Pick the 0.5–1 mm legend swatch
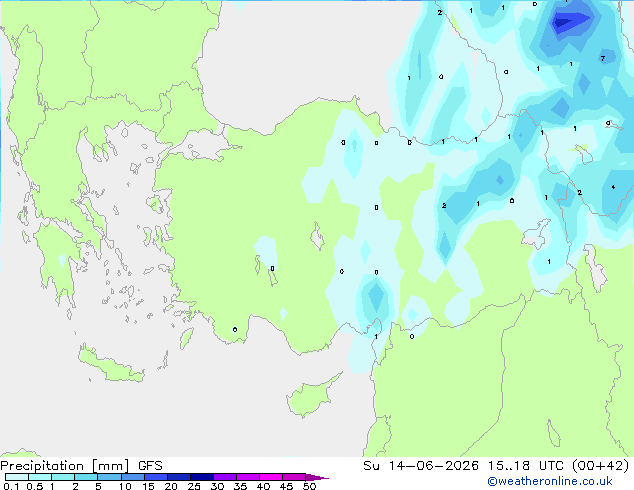This screenshot has height=490, width=634. 40,477
